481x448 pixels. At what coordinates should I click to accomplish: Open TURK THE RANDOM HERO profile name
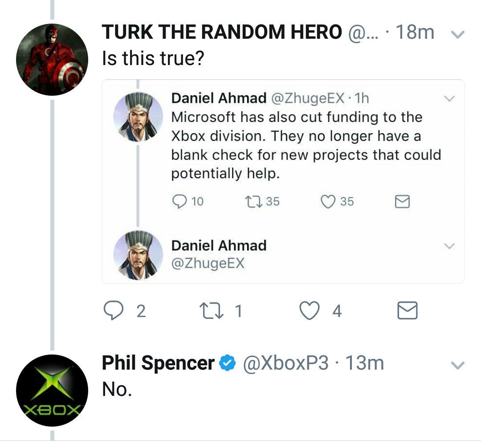point(222,32)
